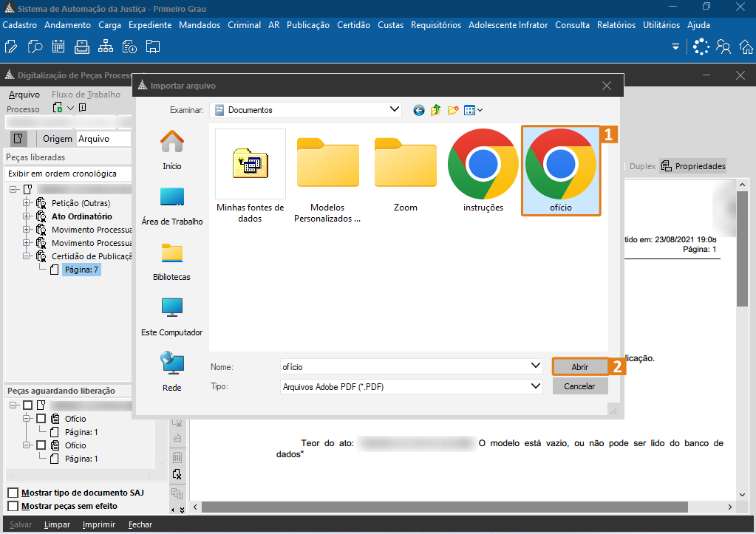
Task: Open Área de Trabalho location
Action: pos(172,206)
